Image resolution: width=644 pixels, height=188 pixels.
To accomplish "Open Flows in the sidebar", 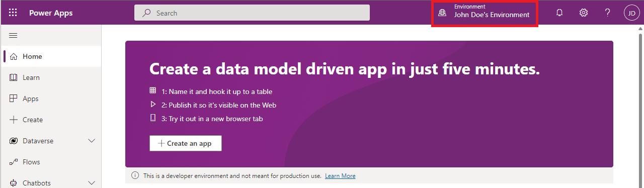I will (51, 162).
